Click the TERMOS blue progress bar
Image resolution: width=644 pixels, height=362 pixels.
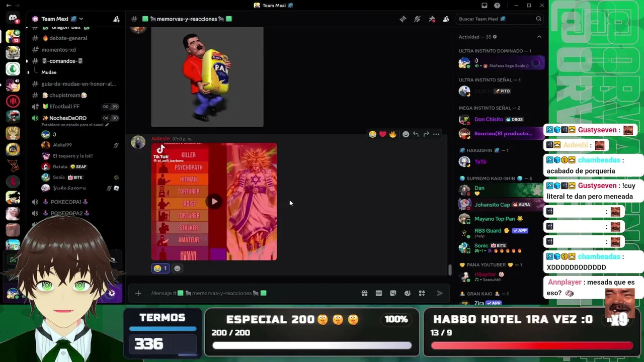(163, 329)
